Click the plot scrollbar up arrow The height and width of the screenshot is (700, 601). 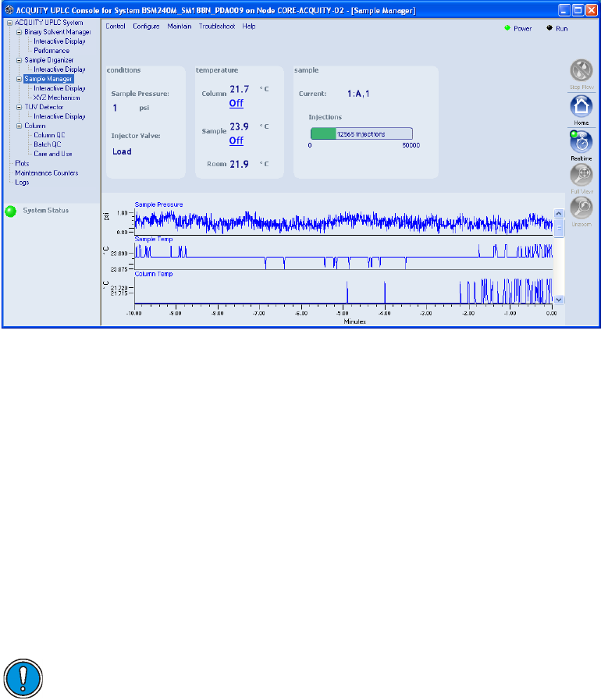[x=559, y=213]
